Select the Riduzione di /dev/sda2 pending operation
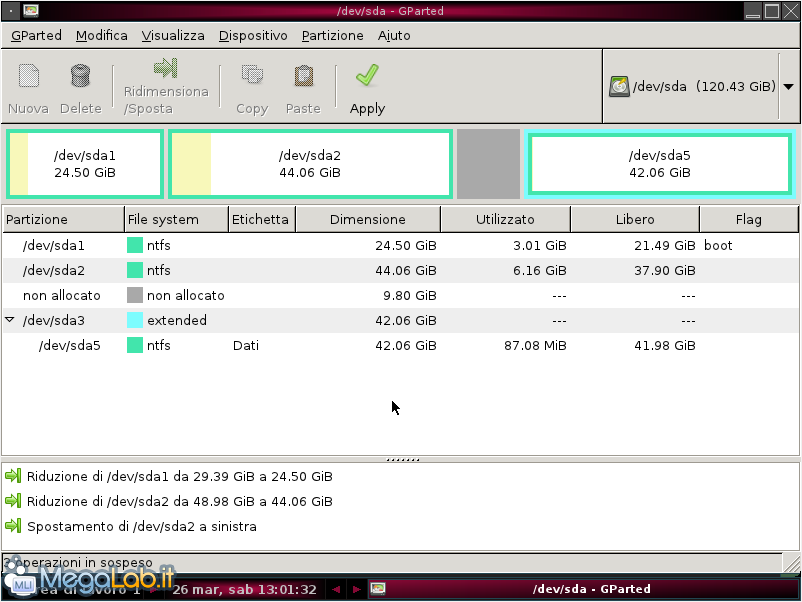The width and height of the screenshot is (802, 602). [180, 502]
